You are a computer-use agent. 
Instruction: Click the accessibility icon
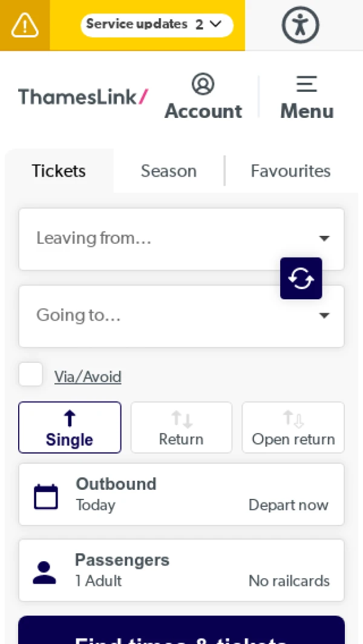[300, 25]
